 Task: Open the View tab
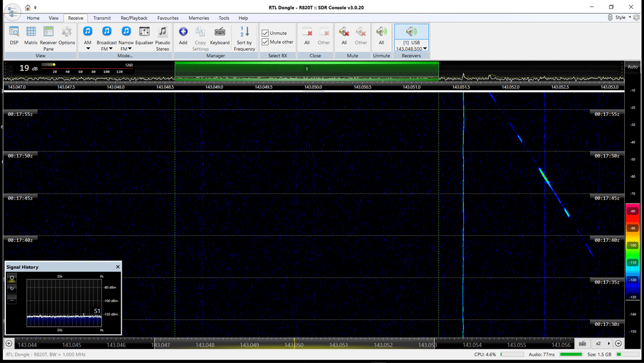click(54, 18)
